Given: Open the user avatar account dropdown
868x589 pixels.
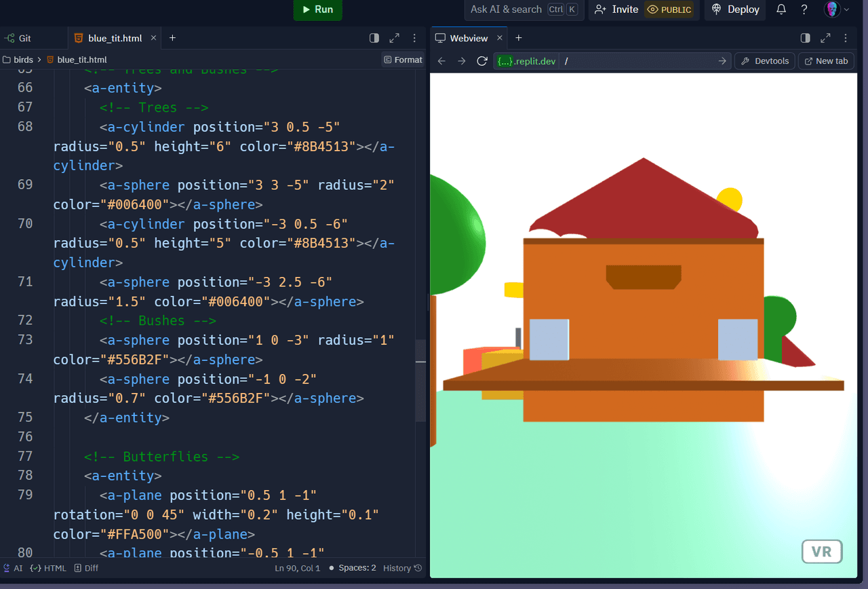Looking at the screenshot, I should coord(836,9).
